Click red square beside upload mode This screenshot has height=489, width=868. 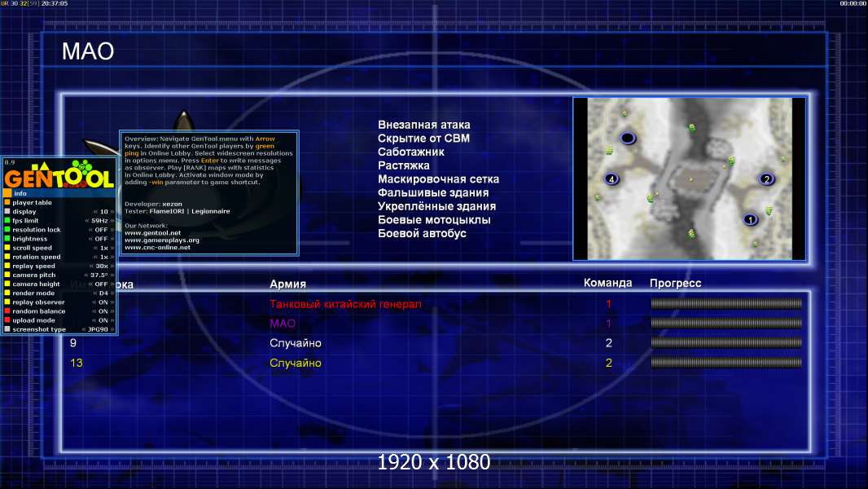7,320
